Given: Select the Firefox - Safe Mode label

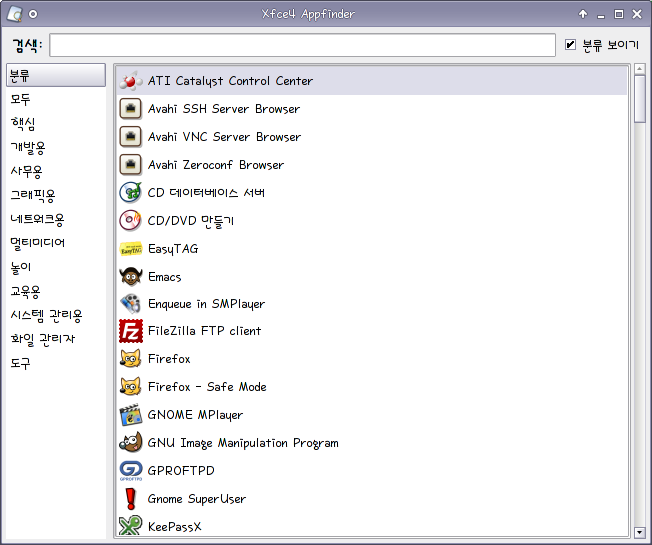Looking at the screenshot, I should tap(207, 387).
